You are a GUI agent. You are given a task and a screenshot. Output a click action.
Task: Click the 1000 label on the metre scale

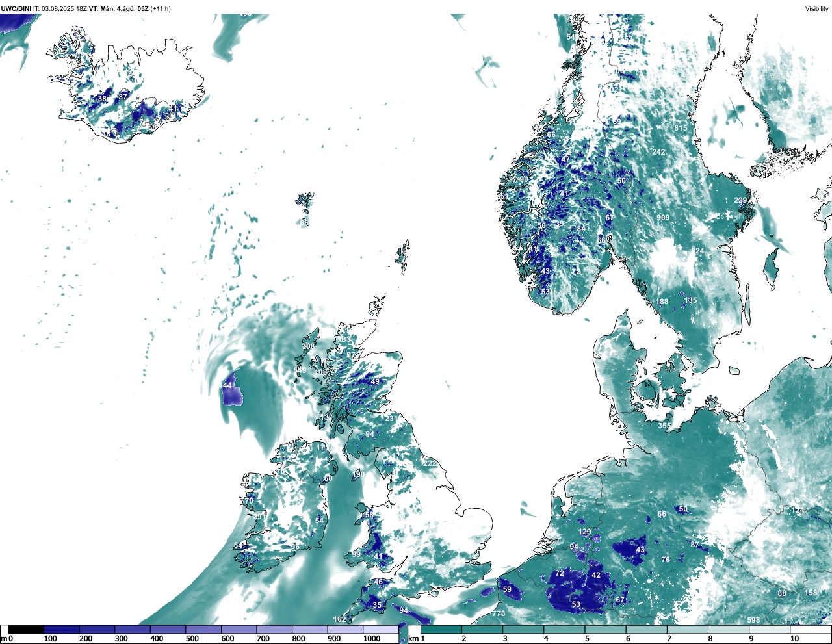pyautogui.click(x=372, y=639)
